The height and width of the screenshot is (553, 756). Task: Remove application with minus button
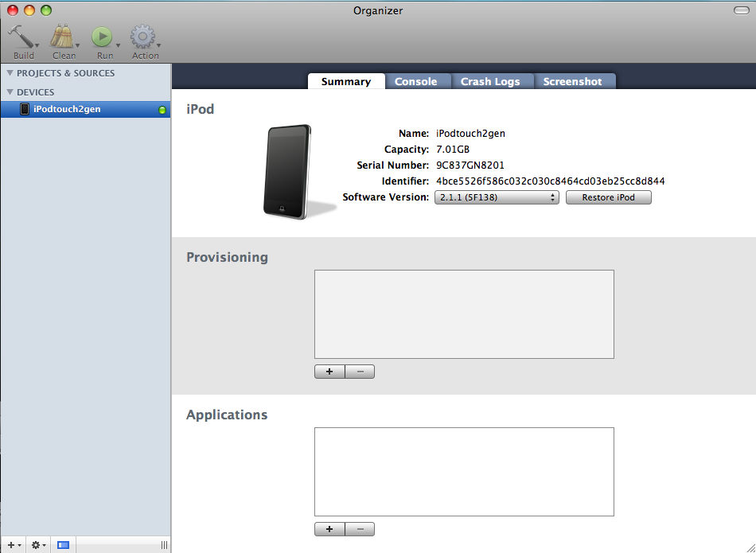coord(360,529)
